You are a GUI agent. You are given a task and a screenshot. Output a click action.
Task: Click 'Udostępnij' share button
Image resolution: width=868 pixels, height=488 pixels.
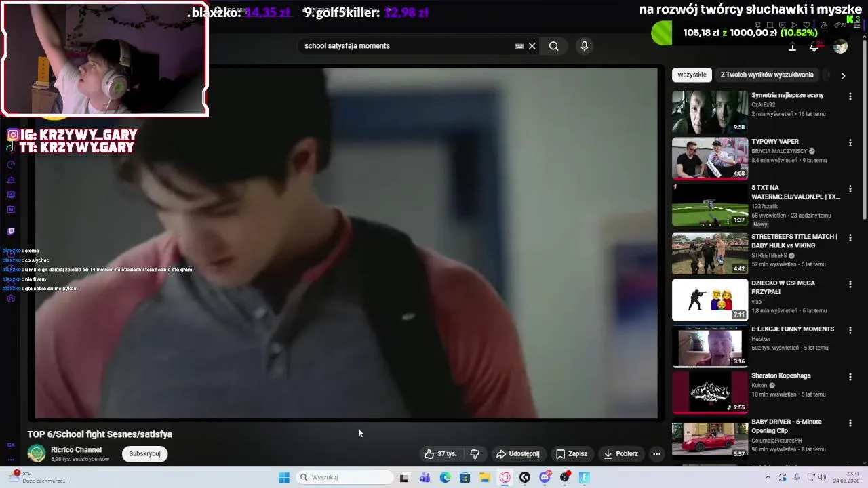[518, 454]
